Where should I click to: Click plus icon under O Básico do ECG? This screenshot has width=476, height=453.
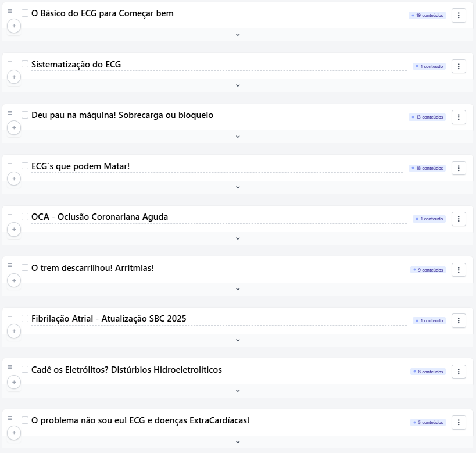pyautogui.click(x=14, y=26)
